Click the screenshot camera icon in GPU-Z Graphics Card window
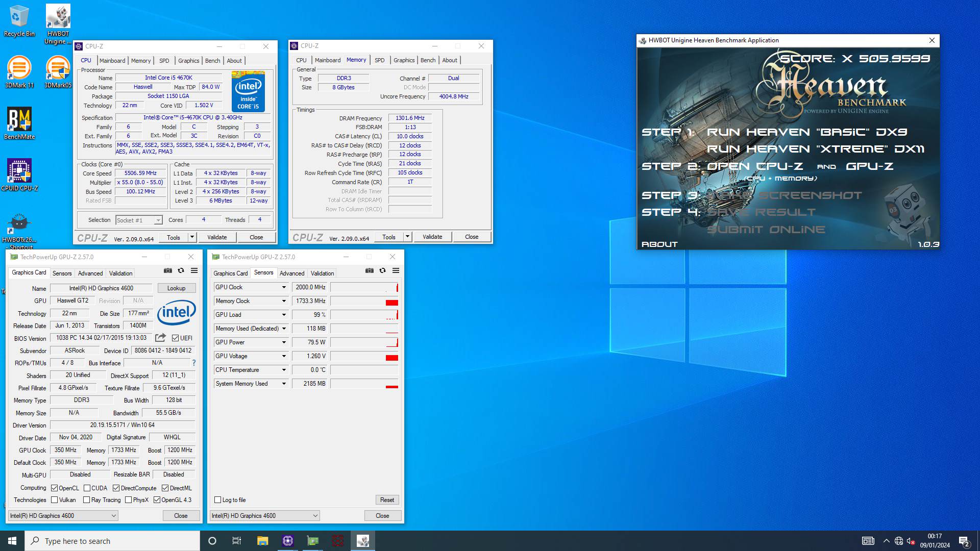The height and width of the screenshot is (551, 980). [168, 270]
